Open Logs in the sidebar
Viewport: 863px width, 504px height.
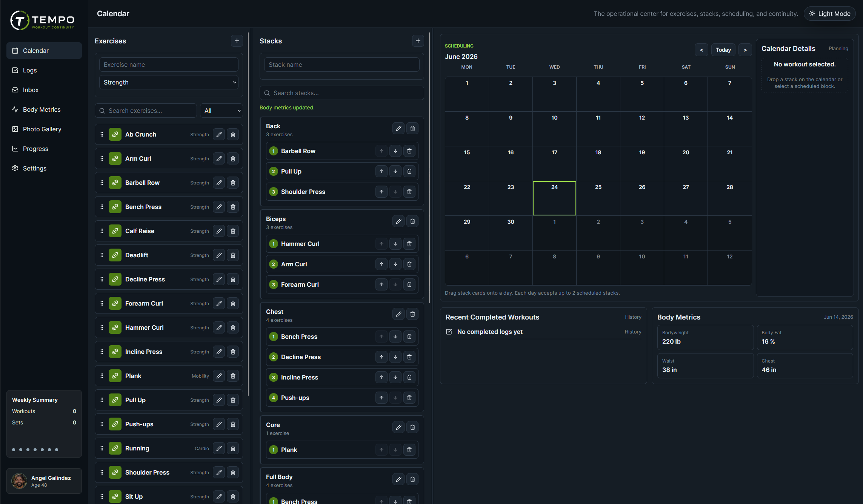44,70
